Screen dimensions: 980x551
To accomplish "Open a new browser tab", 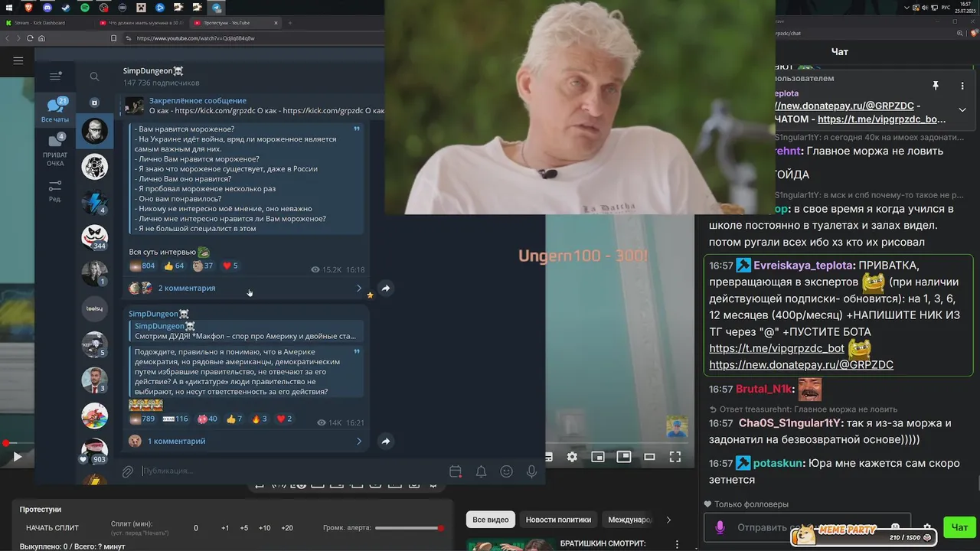I will pos(290,23).
